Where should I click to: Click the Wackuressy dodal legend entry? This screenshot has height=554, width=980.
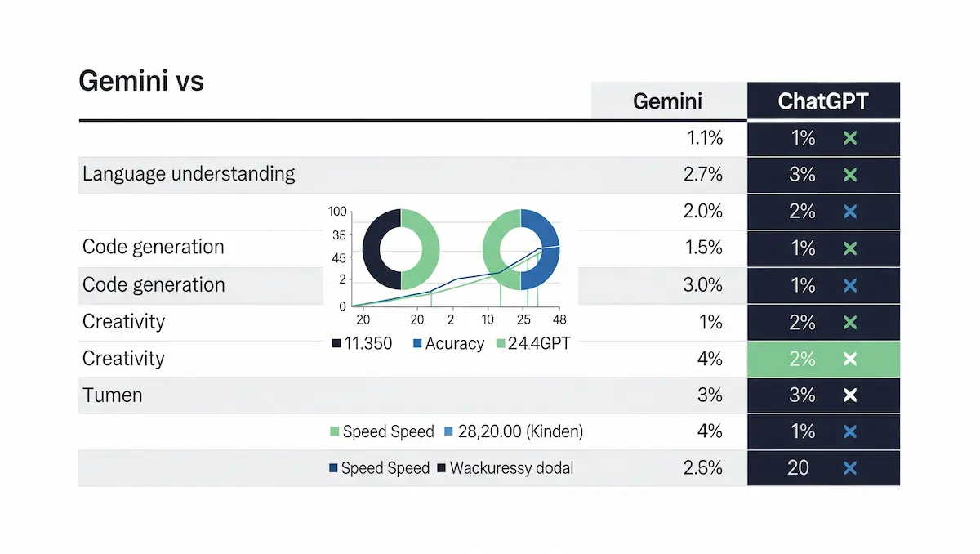pos(505,468)
